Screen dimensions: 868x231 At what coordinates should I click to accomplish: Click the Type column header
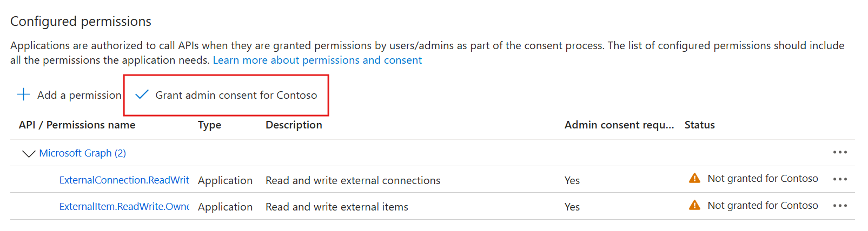coord(209,125)
